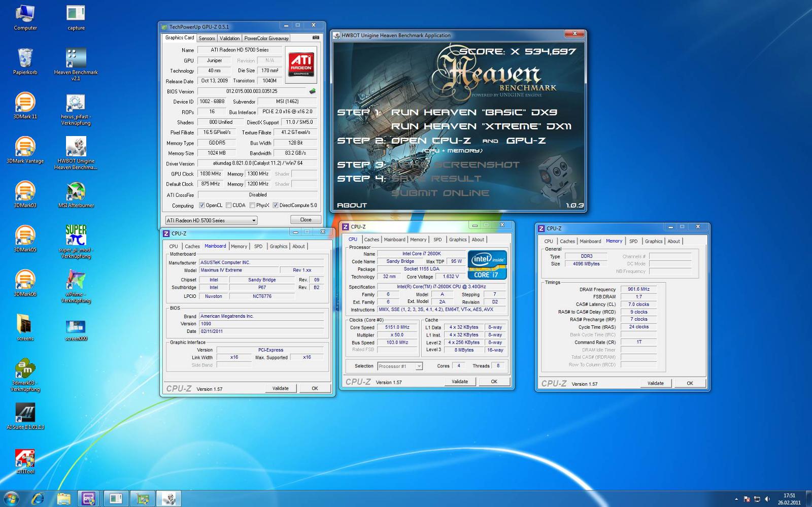Open SPD tab in CPU tab CPU-Z window
The width and height of the screenshot is (812, 507).
point(437,240)
